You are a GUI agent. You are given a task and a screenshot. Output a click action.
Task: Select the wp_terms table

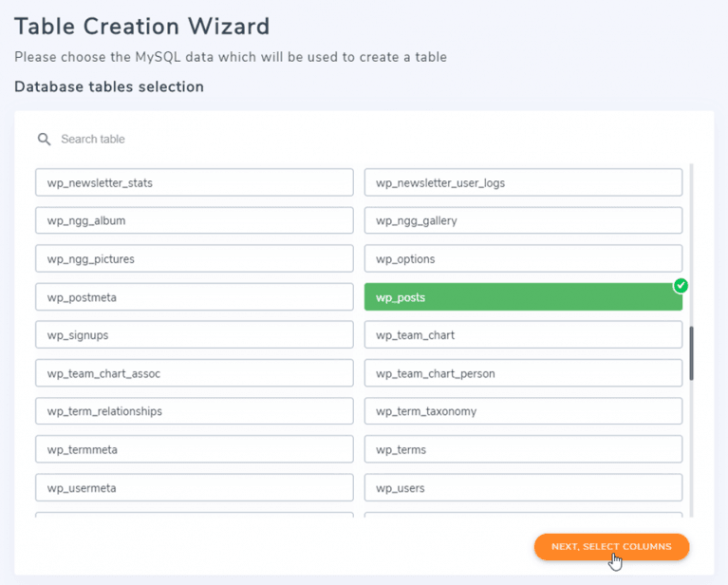click(523, 449)
